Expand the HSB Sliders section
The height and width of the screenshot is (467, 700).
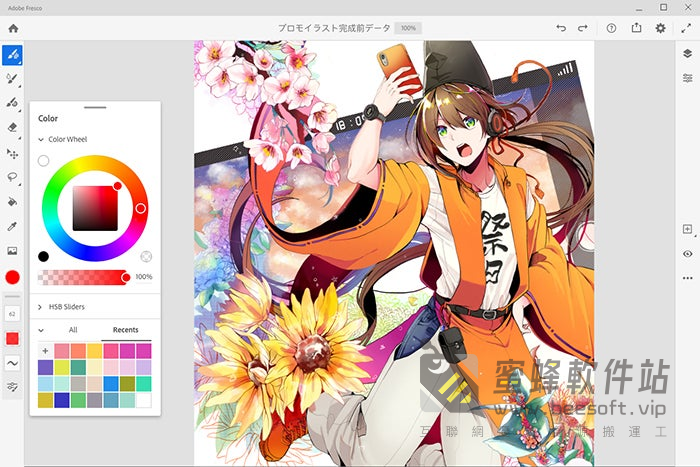pyautogui.click(x=41, y=307)
